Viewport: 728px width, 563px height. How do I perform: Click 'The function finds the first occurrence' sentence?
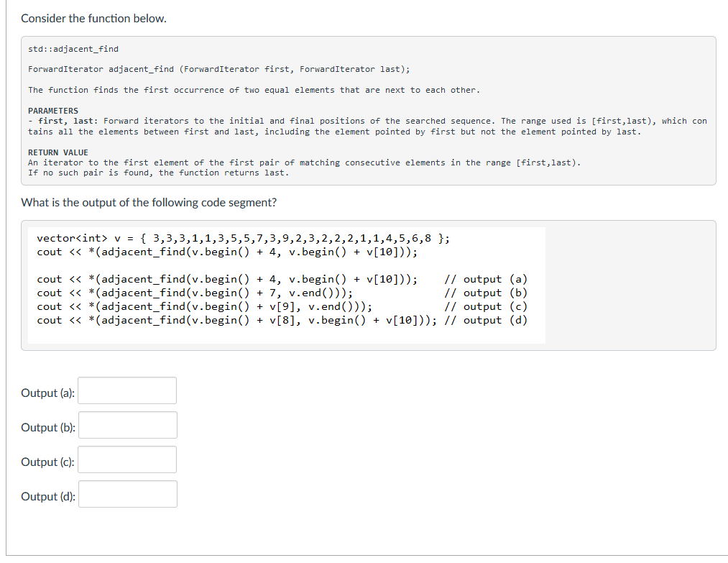tap(254, 90)
